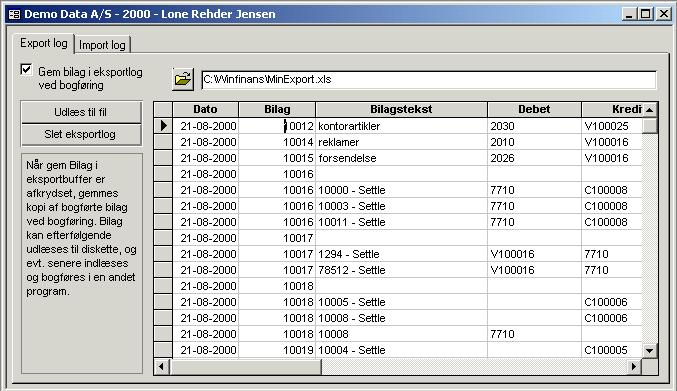
Task: Click Kredit 7710 in the 78512 - Settle row
Action: point(612,270)
